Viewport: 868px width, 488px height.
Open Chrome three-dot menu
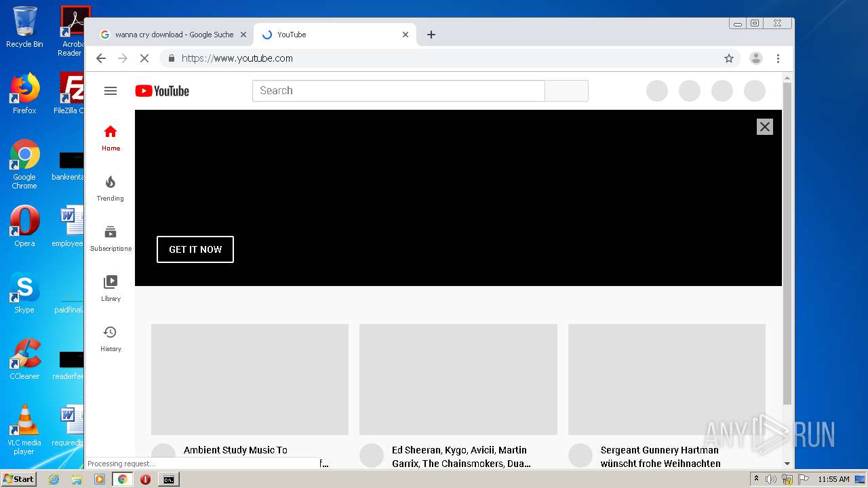point(778,58)
